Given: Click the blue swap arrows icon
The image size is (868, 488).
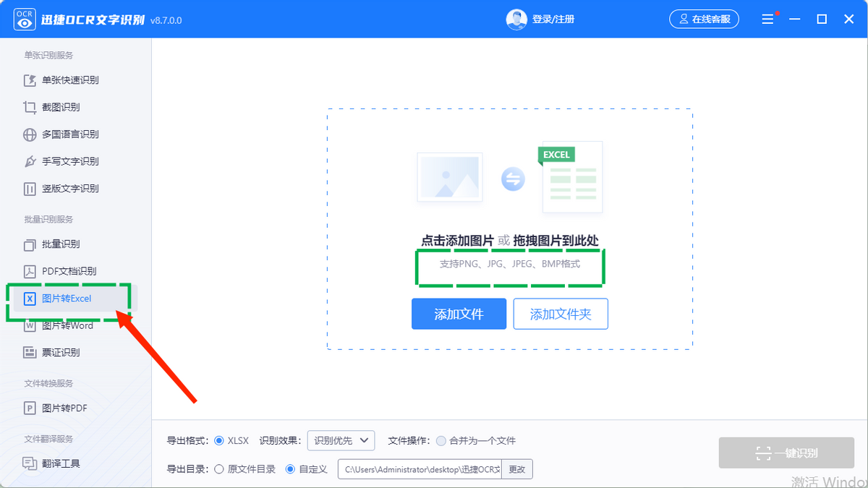Looking at the screenshot, I should click(513, 179).
